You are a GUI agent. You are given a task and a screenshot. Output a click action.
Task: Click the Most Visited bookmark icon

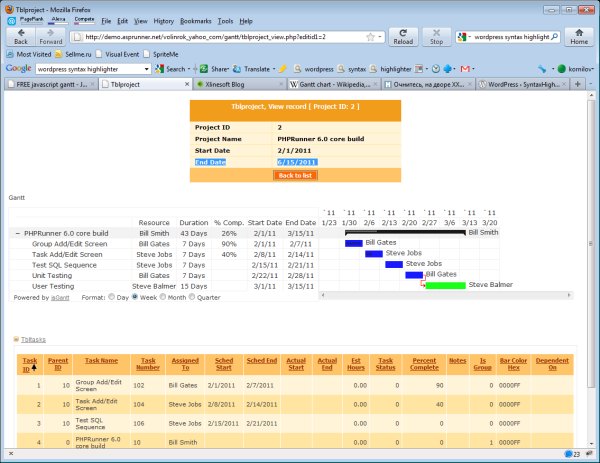10,54
